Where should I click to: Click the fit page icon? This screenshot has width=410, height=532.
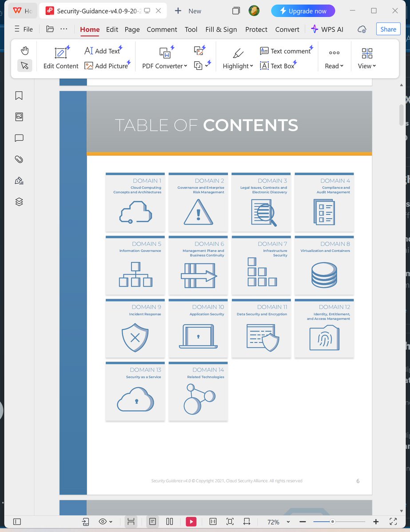coord(230,522)
